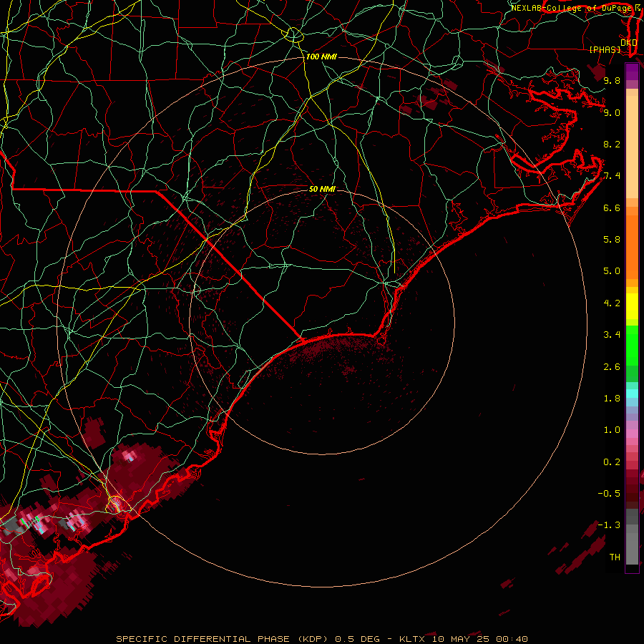Click the 7.4 value on the color scale
The height and width of the screenshot is (644, 644).
click(612, 176)
